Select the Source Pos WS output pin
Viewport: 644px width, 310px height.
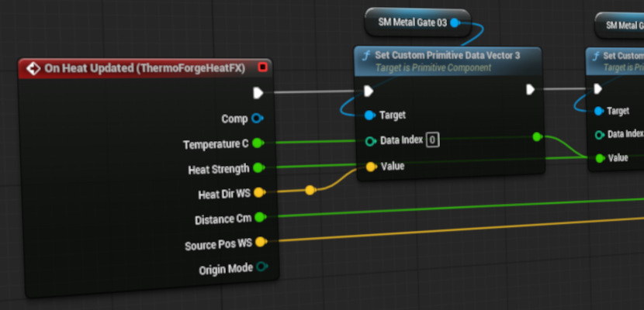tap(261, 242)
